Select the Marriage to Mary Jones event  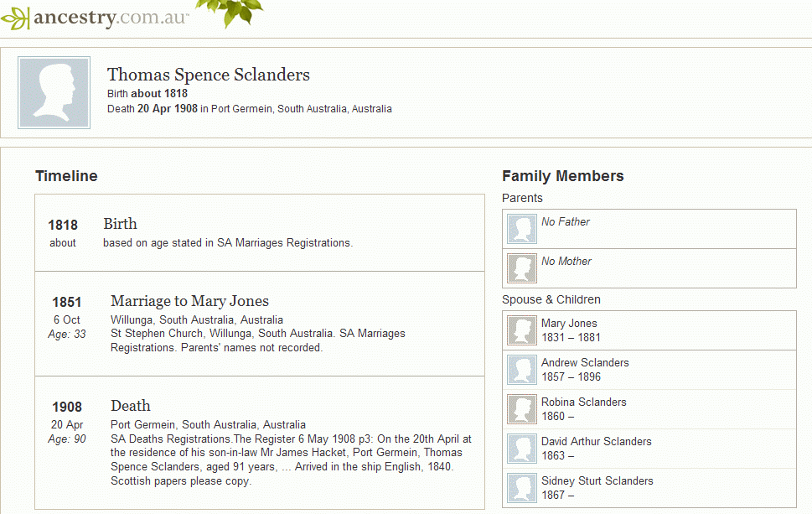tap(189, 301)
